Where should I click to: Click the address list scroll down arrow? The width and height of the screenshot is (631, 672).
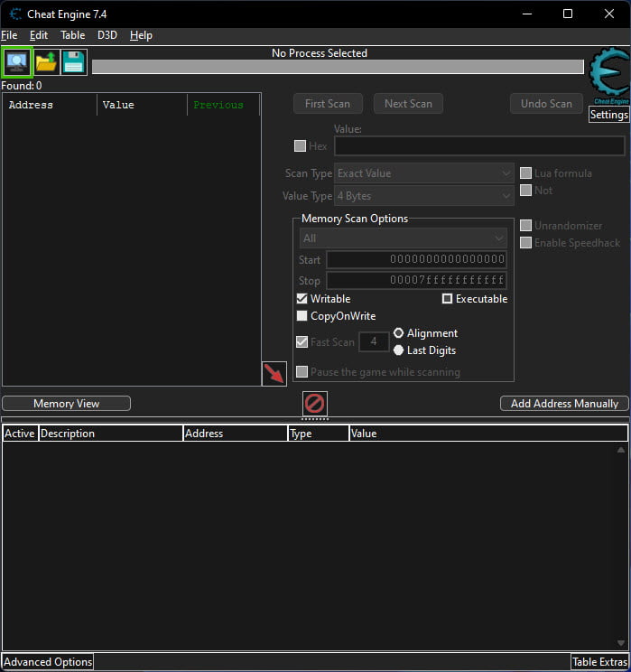[621, 643]
